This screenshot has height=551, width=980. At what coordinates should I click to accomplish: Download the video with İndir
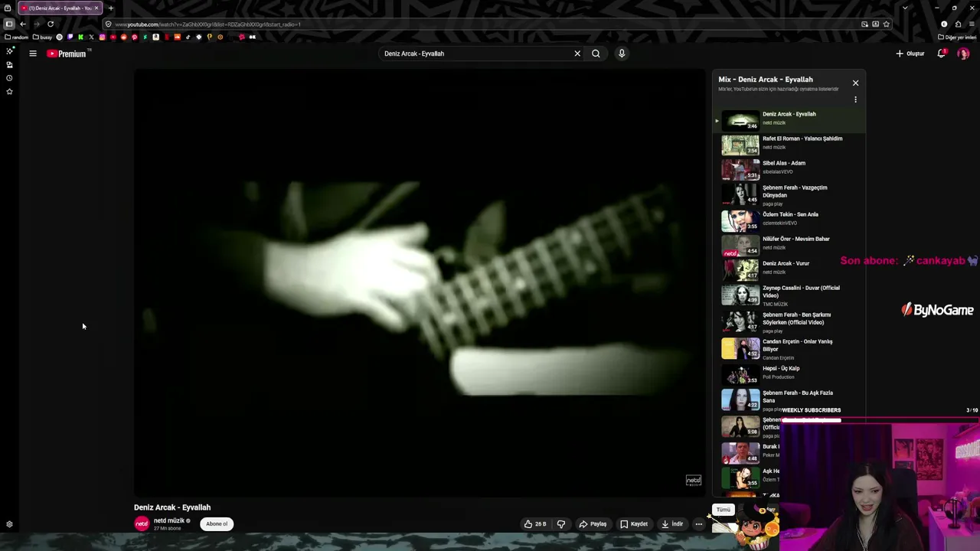click(671, 524)
